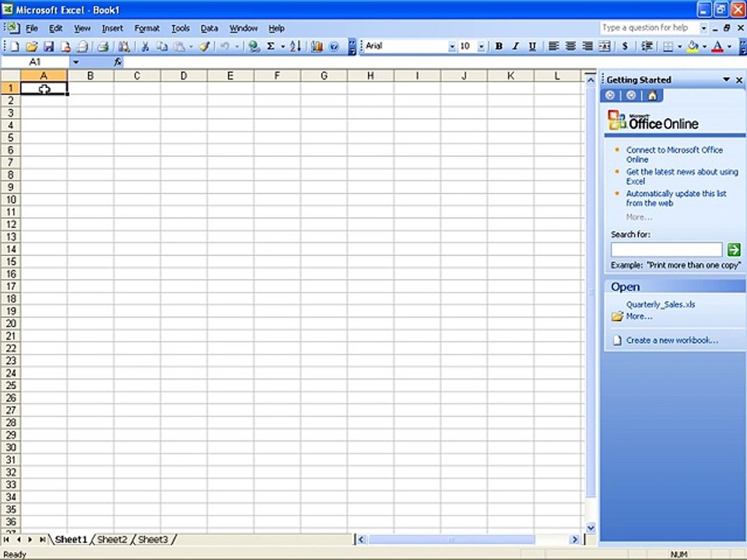Switch to the Sheet3 tab
The width and height of the screenshot is (747, 560).
[153, 540]
